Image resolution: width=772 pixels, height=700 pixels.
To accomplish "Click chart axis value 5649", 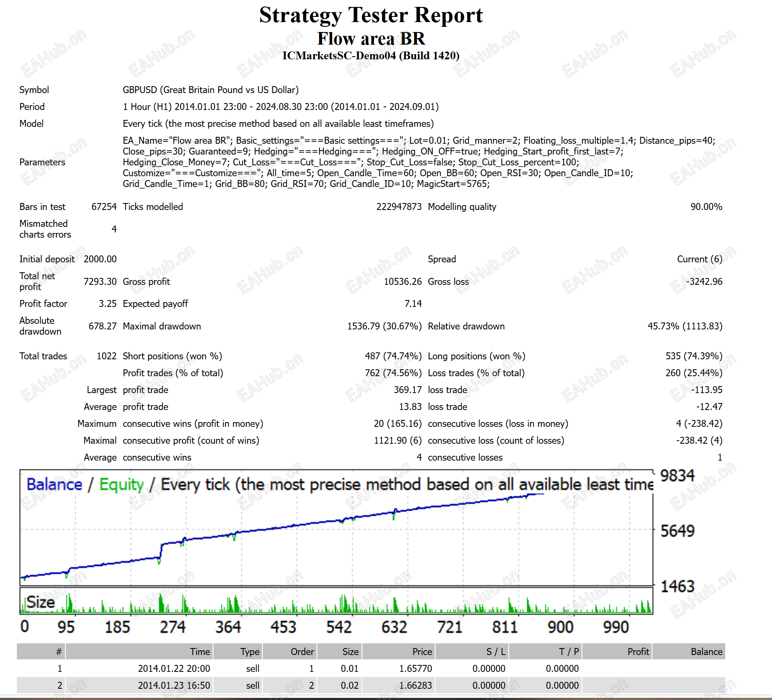I will [x=677, y=531].
